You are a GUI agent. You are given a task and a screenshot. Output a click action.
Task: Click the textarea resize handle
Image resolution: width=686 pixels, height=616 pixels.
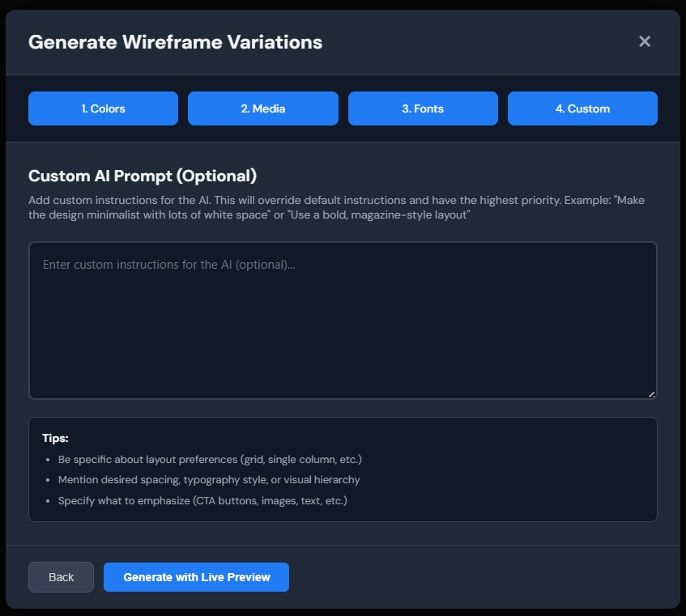pyautogui.click(x=653, y=394)
